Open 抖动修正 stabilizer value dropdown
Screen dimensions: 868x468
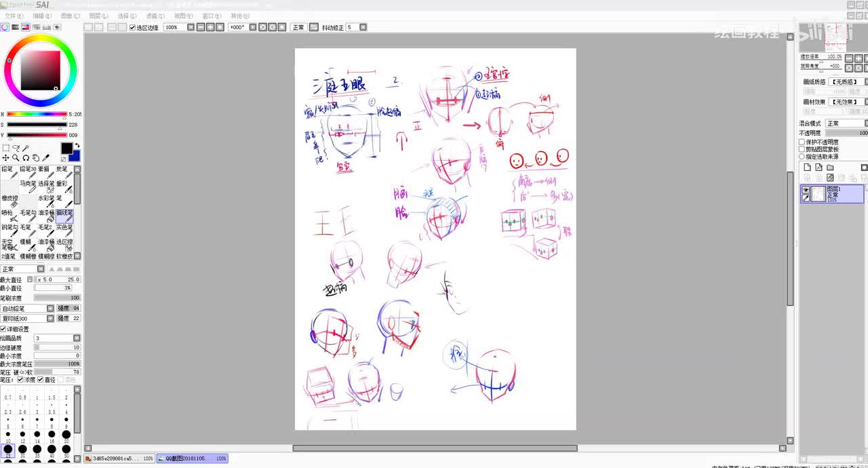tap(363, 27)
